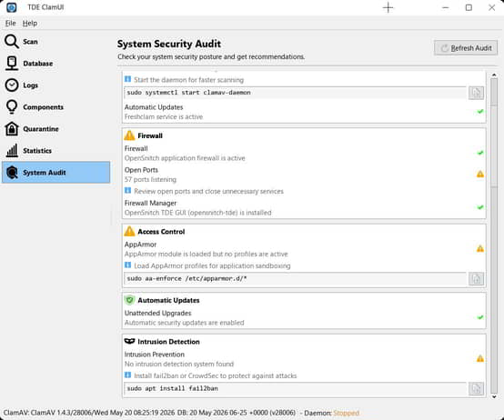
Task: Click the Refresh Audit button
Action: point(466,48)
